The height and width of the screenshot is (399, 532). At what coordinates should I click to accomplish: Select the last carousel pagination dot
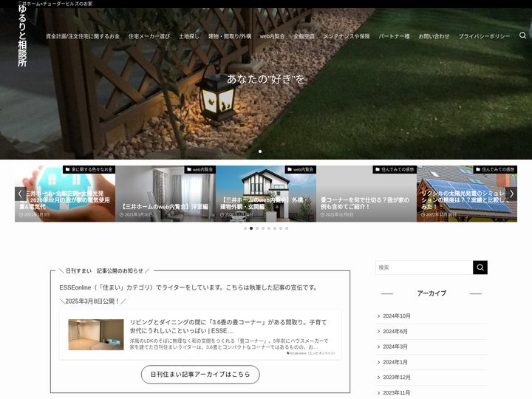click(x=287, y=228)
